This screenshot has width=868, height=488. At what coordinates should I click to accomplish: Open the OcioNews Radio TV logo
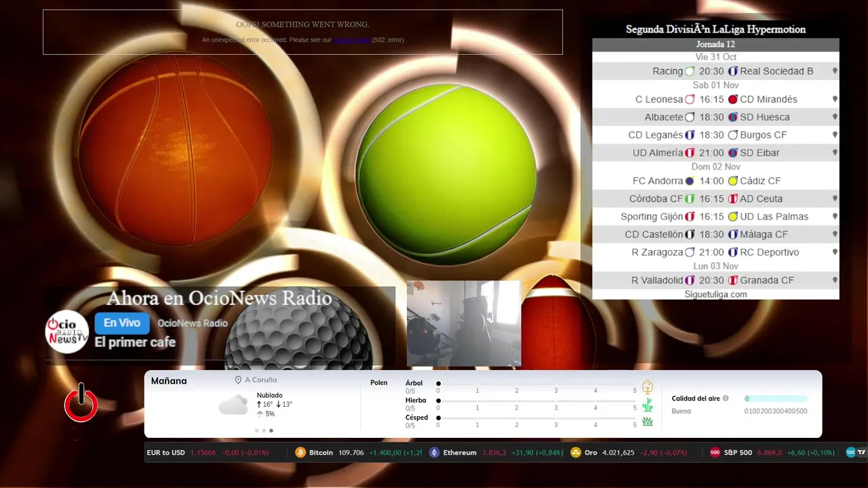[67, 331]
